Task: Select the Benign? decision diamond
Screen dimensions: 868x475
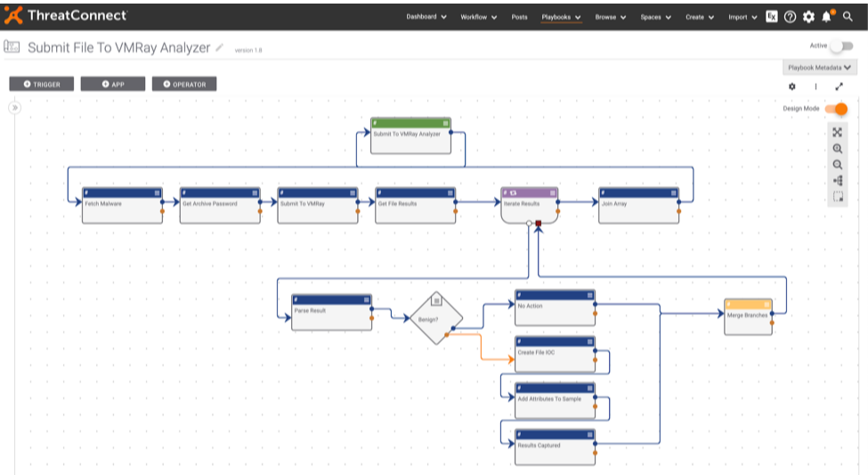Action: point(436,318)
